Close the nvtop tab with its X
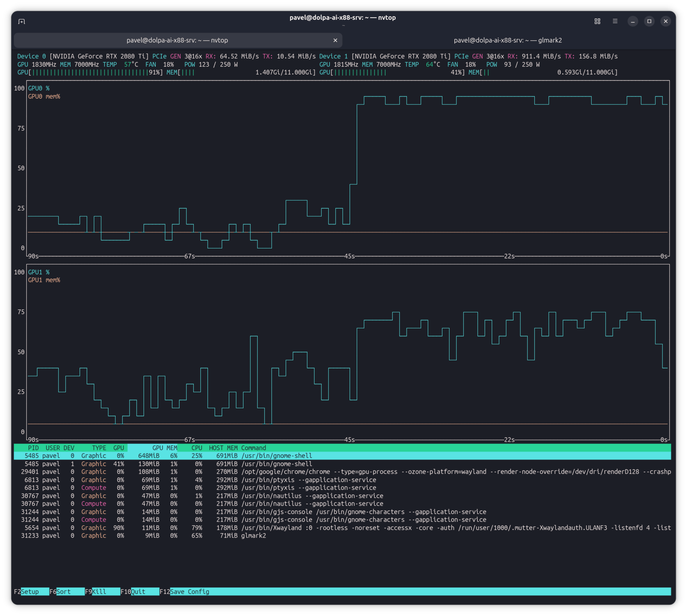 (335, 40)
